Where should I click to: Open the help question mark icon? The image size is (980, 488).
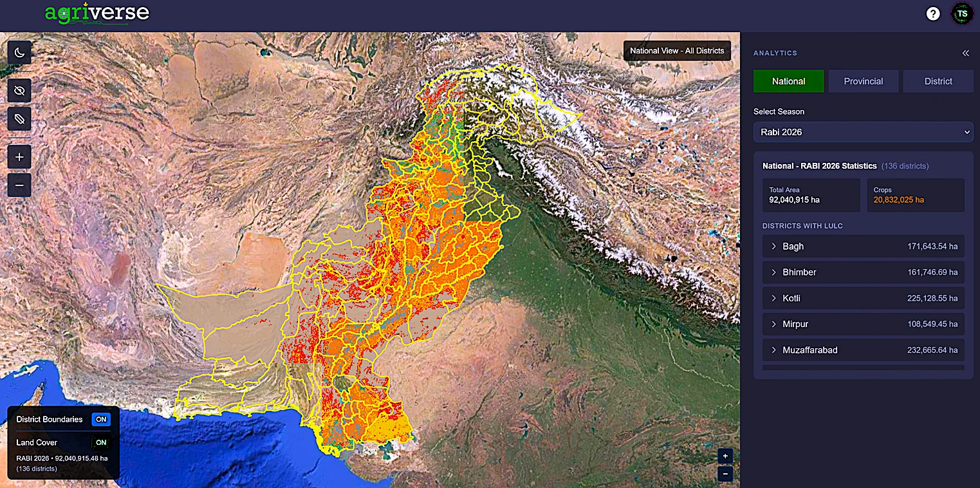[933, 14]
